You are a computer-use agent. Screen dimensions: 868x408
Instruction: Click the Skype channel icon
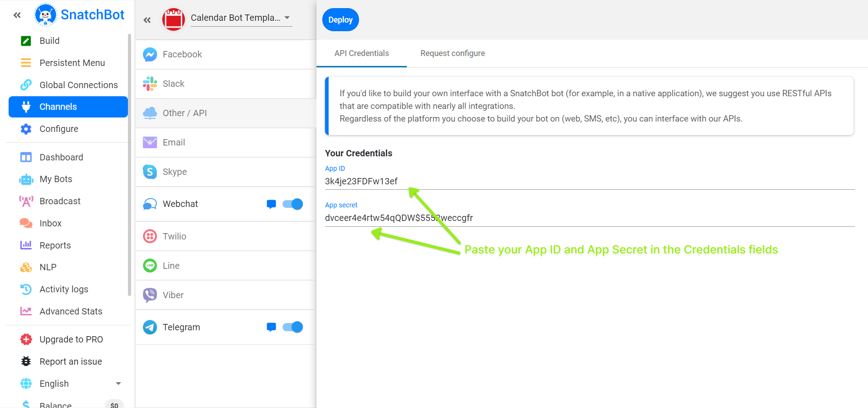click(150, 172)
